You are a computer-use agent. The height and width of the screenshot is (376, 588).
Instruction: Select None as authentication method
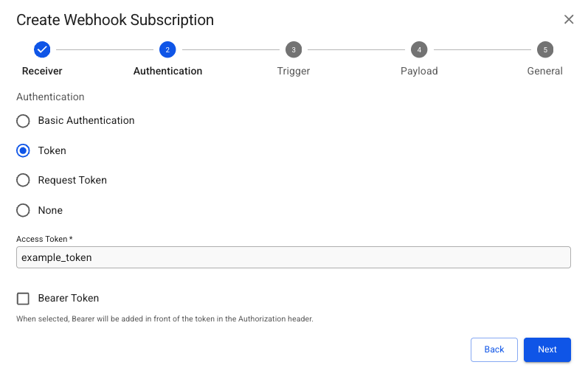click(x=24, y=211)
